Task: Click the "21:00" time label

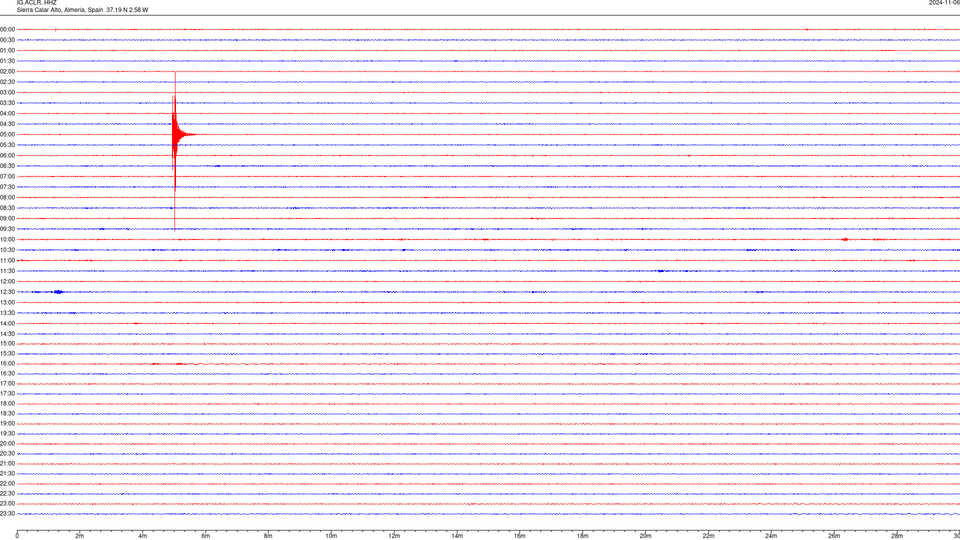Action: (8, 463)
